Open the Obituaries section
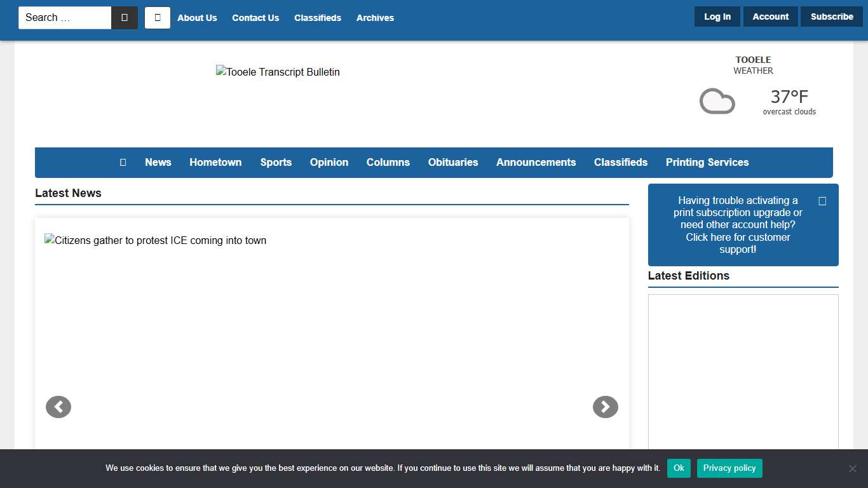This screenshot has width=868, height=488. coord(453,163)
